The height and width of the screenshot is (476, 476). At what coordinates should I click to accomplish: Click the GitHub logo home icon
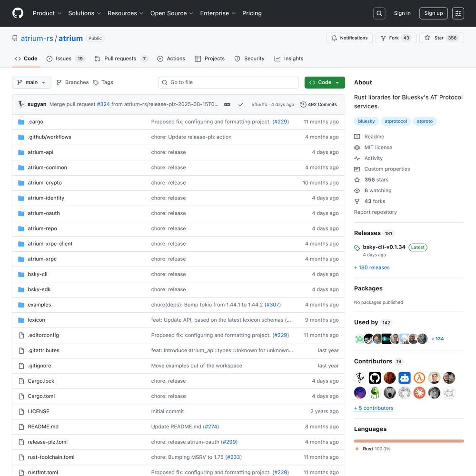(x=18, y=13)
